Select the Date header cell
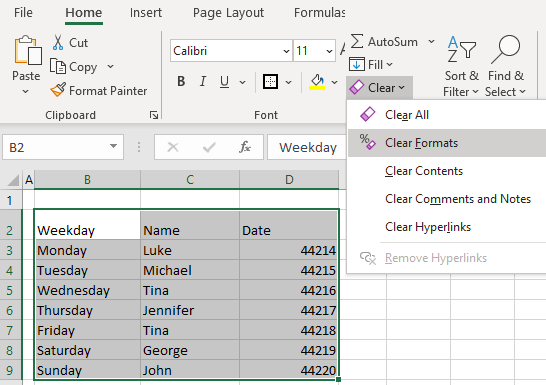 289,225
